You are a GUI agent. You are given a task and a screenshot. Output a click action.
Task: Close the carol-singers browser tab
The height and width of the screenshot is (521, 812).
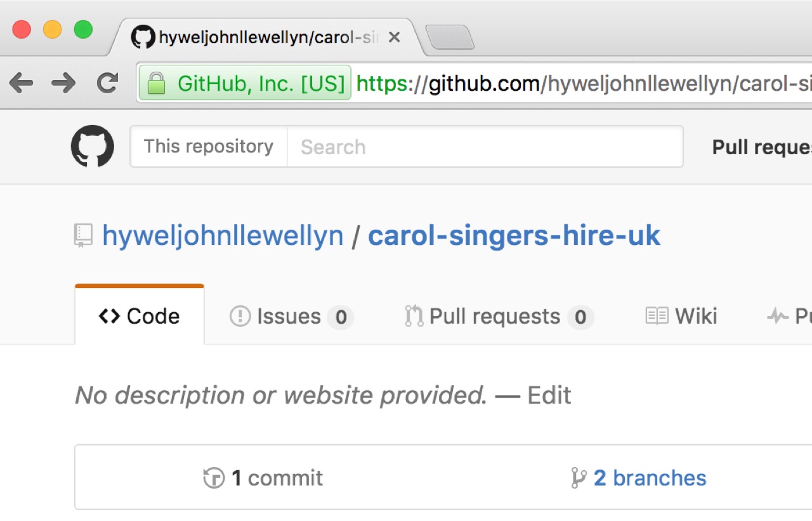(394, 38)
